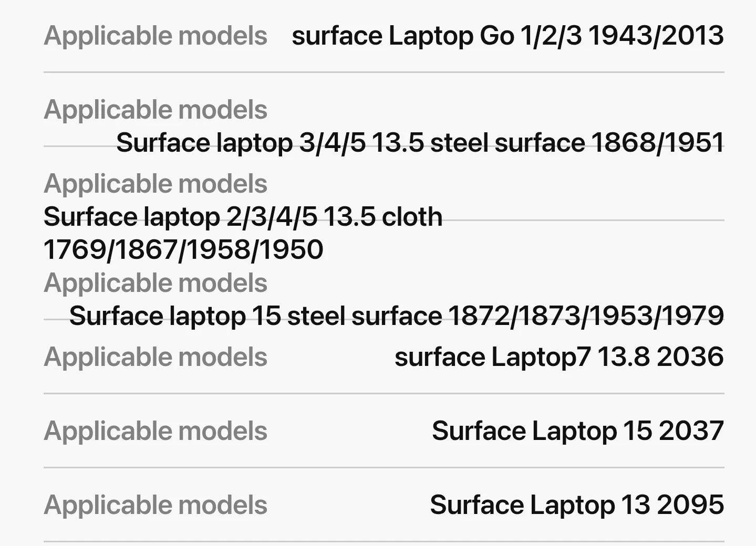Click 'Applicable models' label above 15 steel surface
This screenshot has width=756, height=546.
(x=156, y=283)
